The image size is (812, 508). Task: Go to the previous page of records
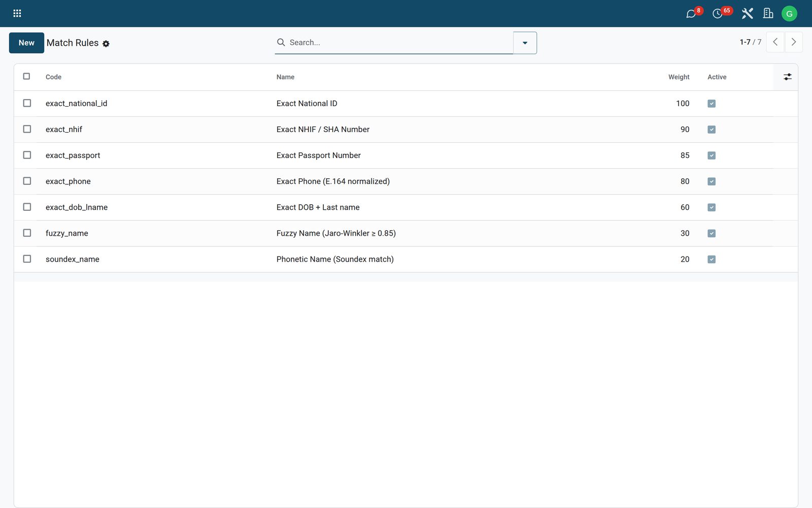pos(775,42)
